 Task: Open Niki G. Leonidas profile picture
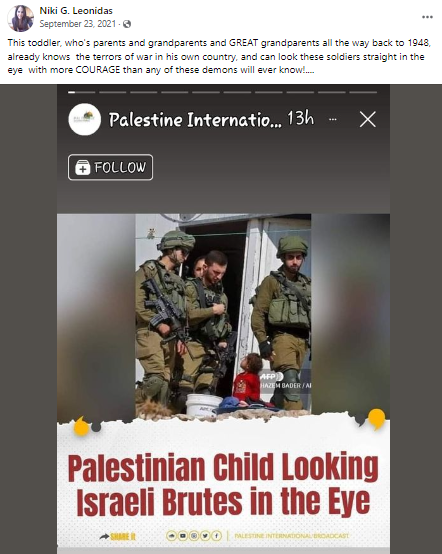20,18
